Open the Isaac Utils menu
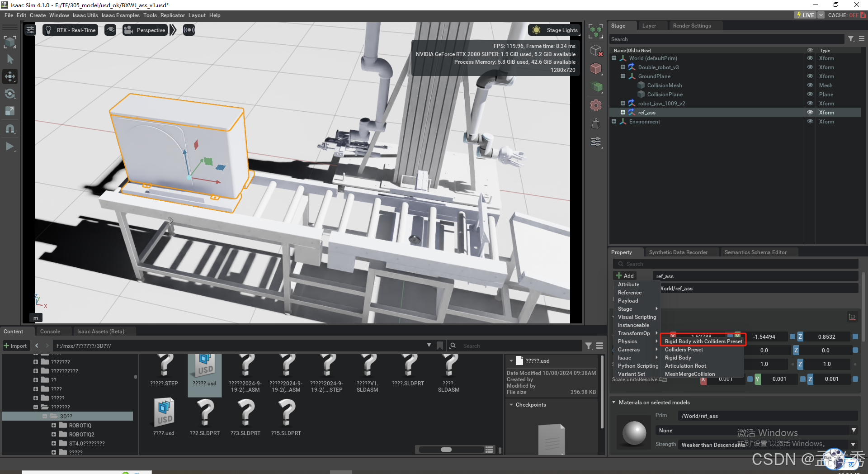868x474 pixels. pyautogui.click(x=85, y=15)
